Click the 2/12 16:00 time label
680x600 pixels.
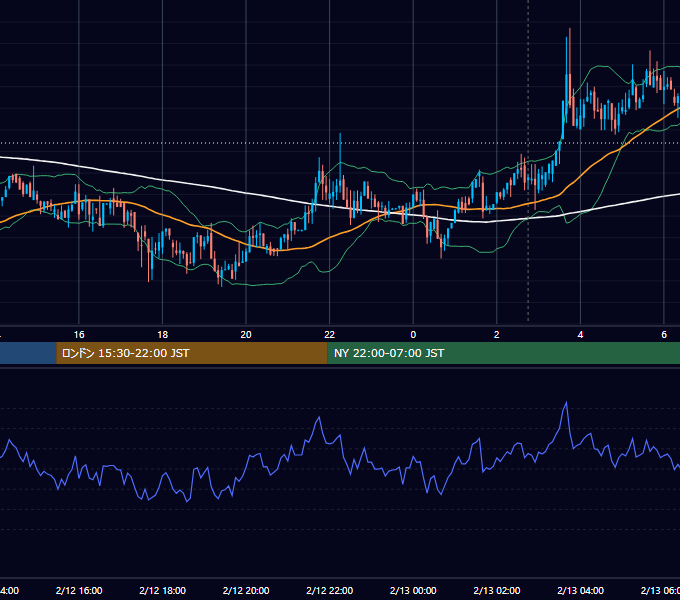[x=79, y=590]
